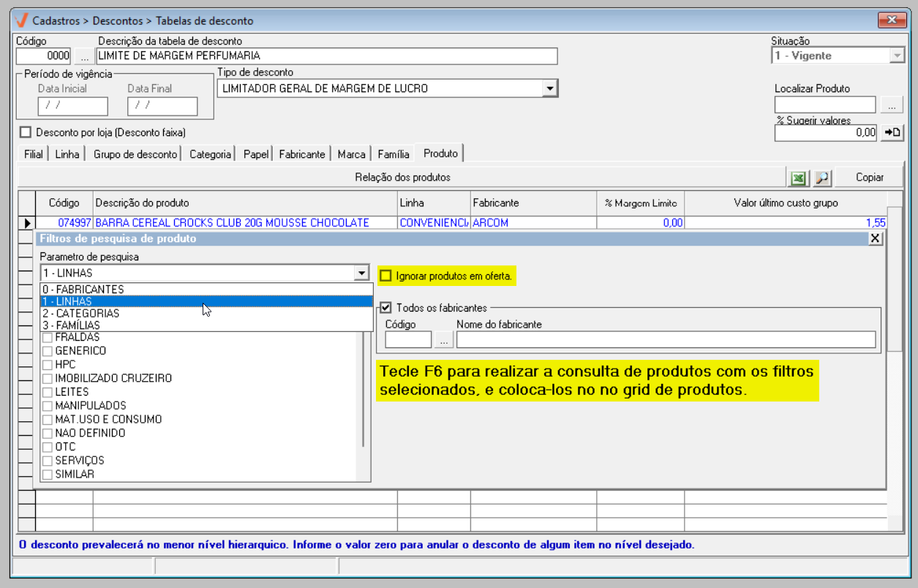Uncheck Todos os fabricantes
918x588 pixels.
click(x=385, y=308)
